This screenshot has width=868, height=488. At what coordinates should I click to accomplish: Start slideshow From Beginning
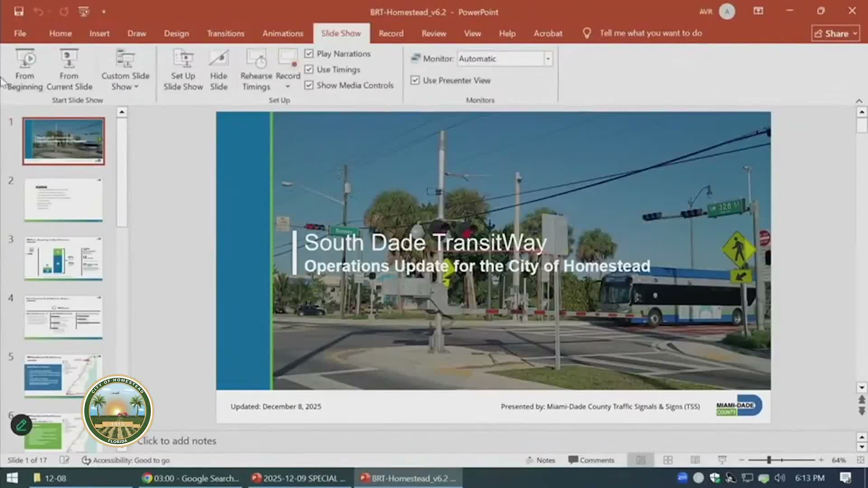(25, 70)
